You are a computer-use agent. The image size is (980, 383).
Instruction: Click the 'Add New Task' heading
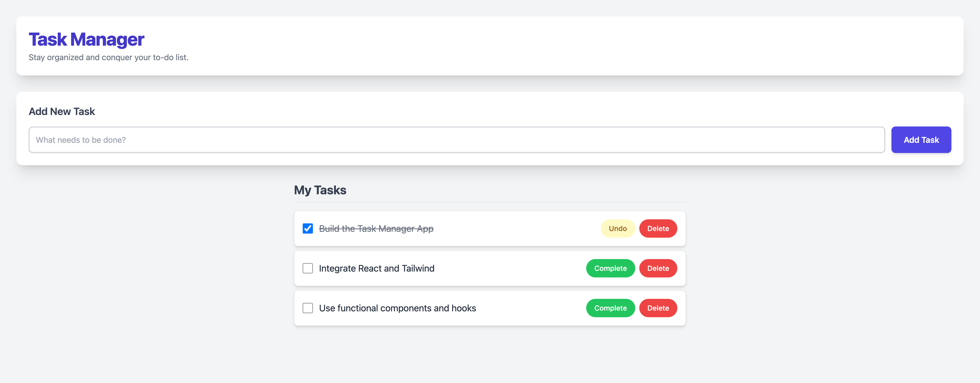[62, 111]
